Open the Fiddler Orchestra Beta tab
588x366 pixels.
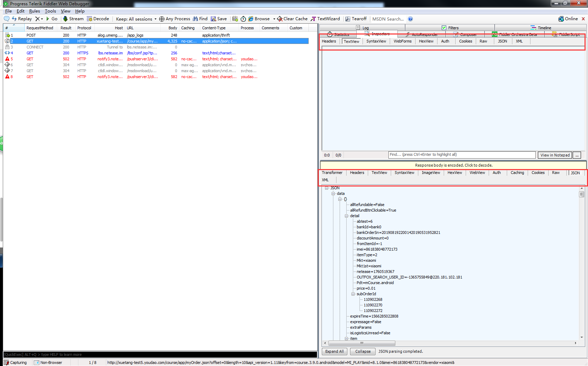pyautogui.click(x=515, y=34)
